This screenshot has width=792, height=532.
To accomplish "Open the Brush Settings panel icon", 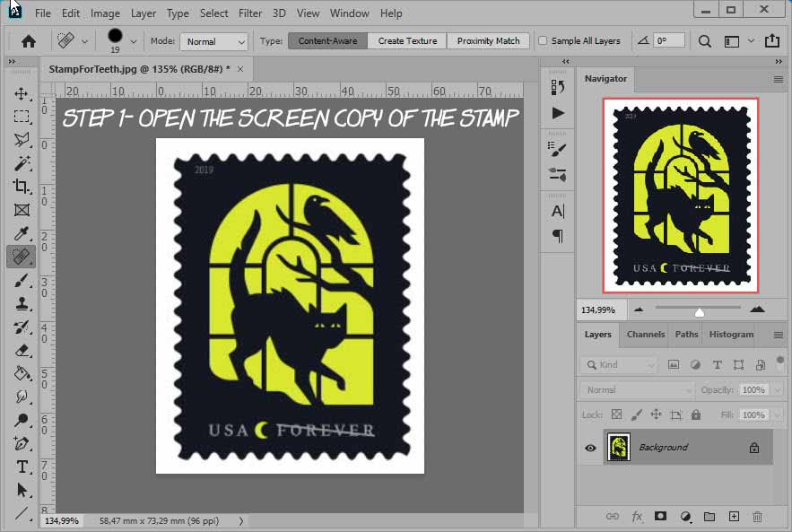I will pos(557,149).
